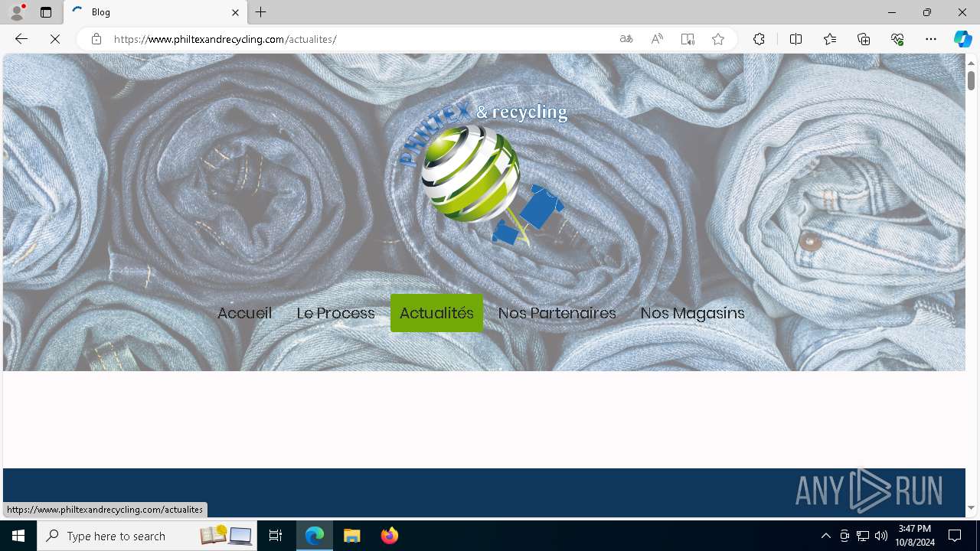Go to Accueil page

(244, 313)
